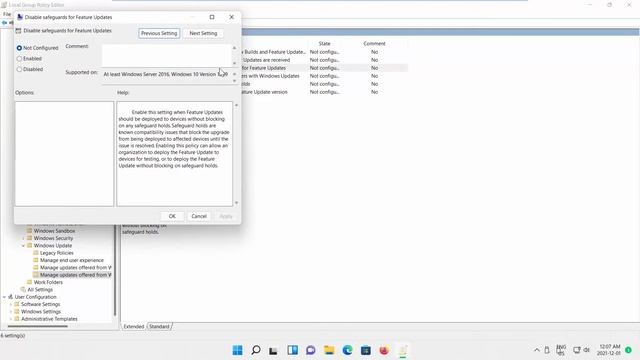640x360 pixels.
Task: Select Legacy Policies in the tree
Action: point(56,253)
